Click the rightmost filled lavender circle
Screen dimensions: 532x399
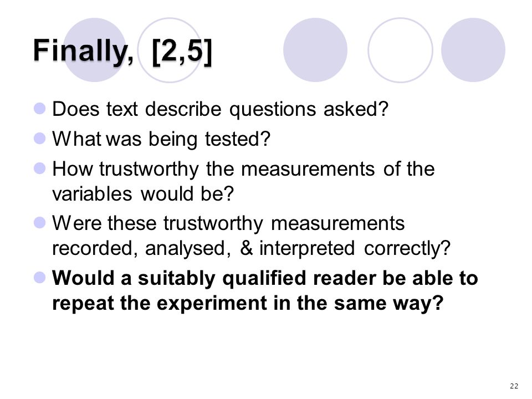pyautogui.click(x=473, y=50)
